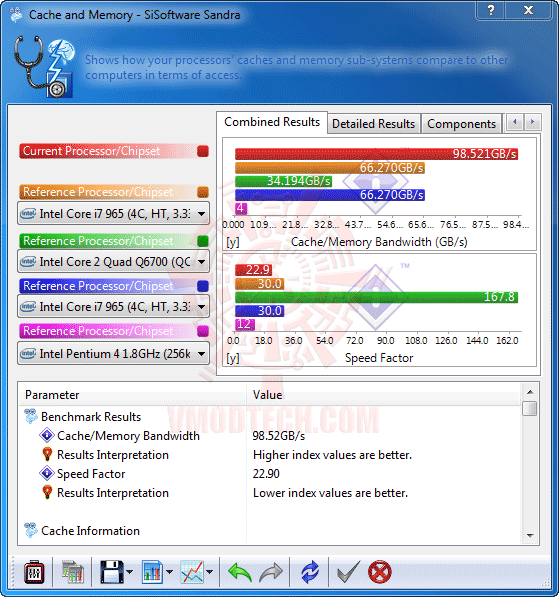The height and width of the screenshot is (597, 559).
Task: Click the results list scrollbar thumb
Action: click(x=530, y=409)
